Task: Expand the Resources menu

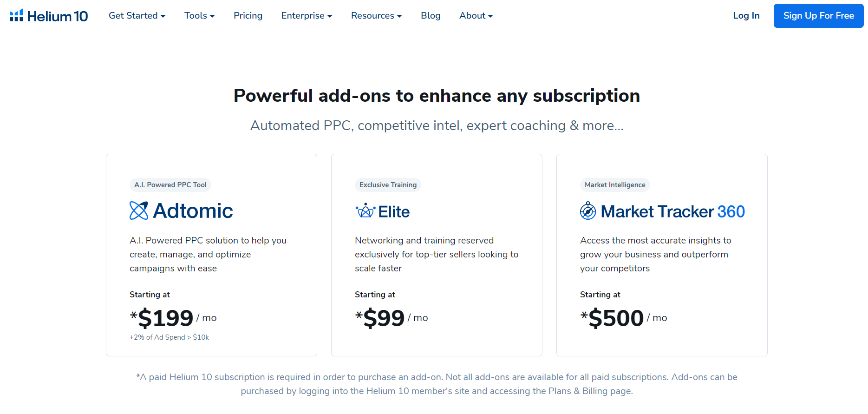Action: point(376,15)
